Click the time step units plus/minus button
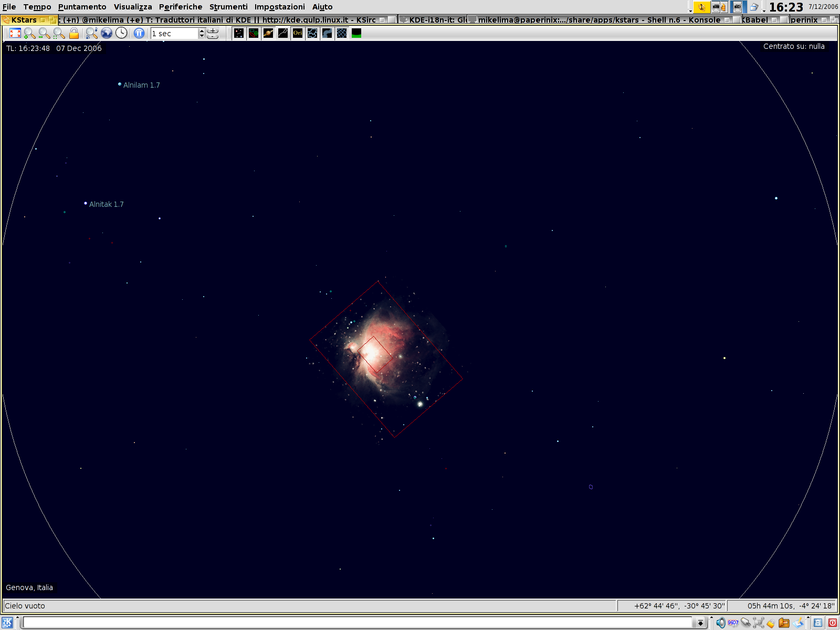Screen dimensions: 840x630 (x=213, y=33)
